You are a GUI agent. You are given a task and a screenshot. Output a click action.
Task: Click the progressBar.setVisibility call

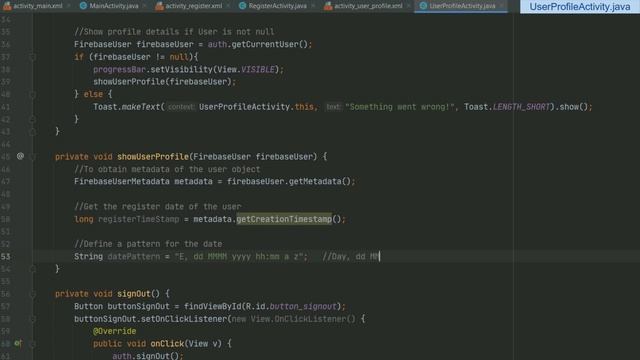[x=188, y=69]
